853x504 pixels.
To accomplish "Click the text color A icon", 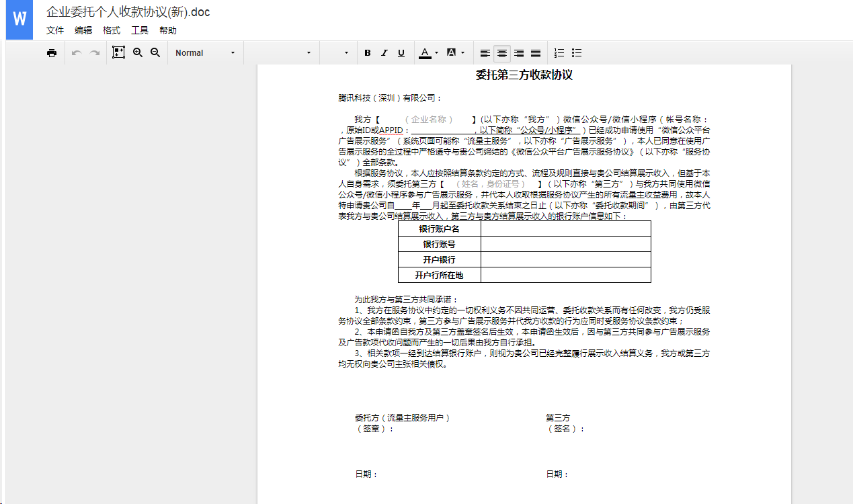I will [425, 53].
